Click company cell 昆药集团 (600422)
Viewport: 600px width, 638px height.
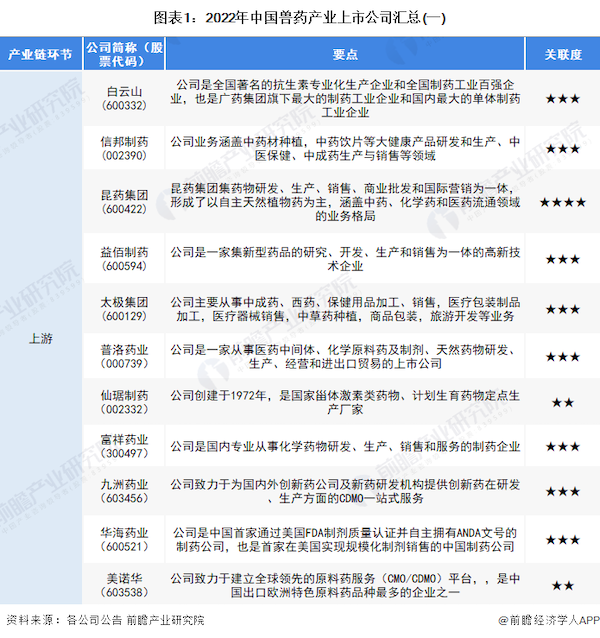124,202
